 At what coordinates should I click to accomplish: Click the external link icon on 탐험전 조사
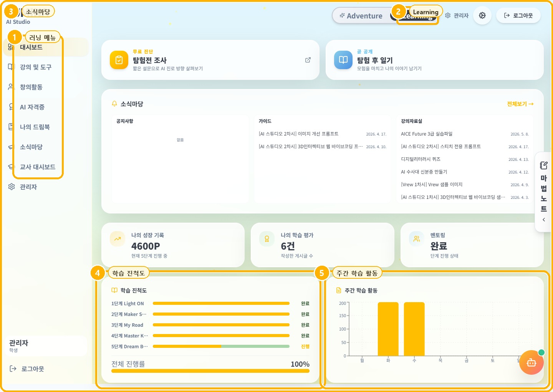pyautogui.click(x=308, y=60)
